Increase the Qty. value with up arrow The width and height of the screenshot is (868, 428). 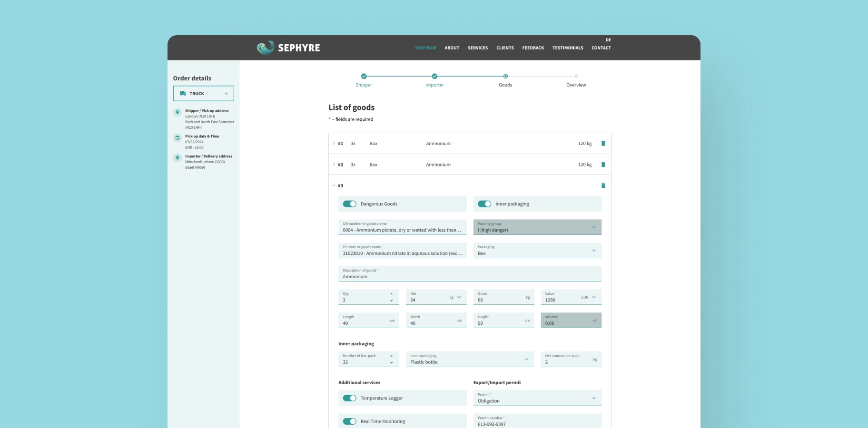[392, 294]
